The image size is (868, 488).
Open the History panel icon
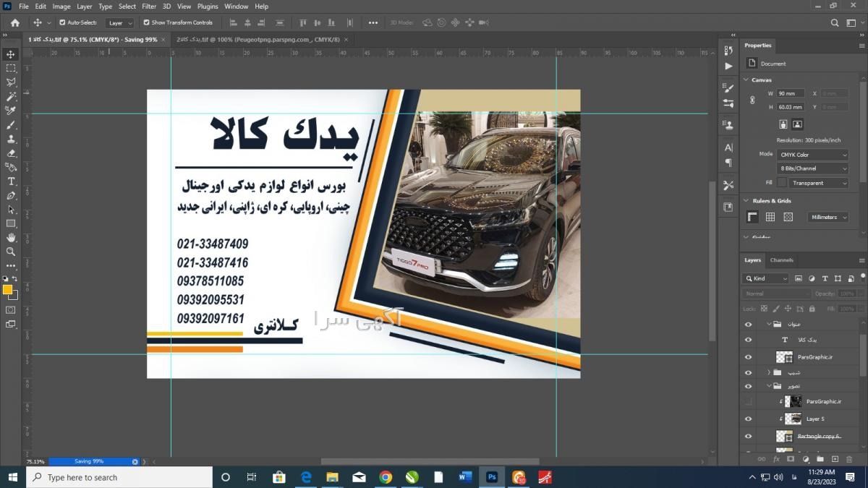(728, 50)
